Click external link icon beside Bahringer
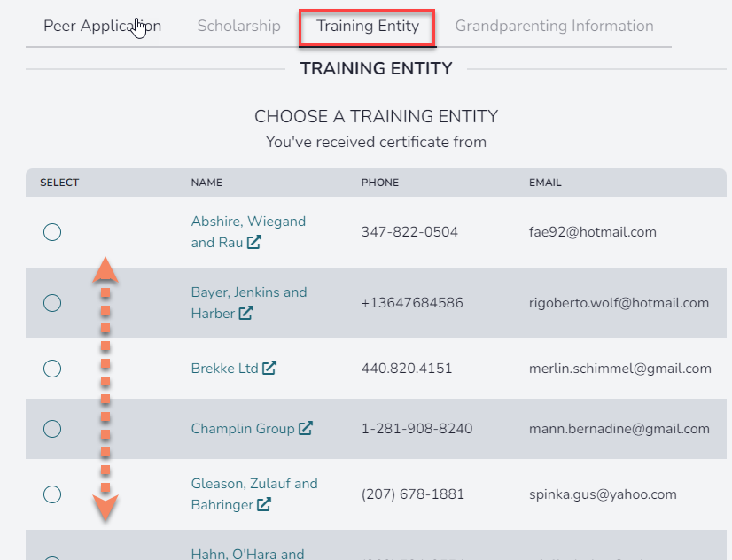Viewport: 732px width, 560px height. (264, 504)
